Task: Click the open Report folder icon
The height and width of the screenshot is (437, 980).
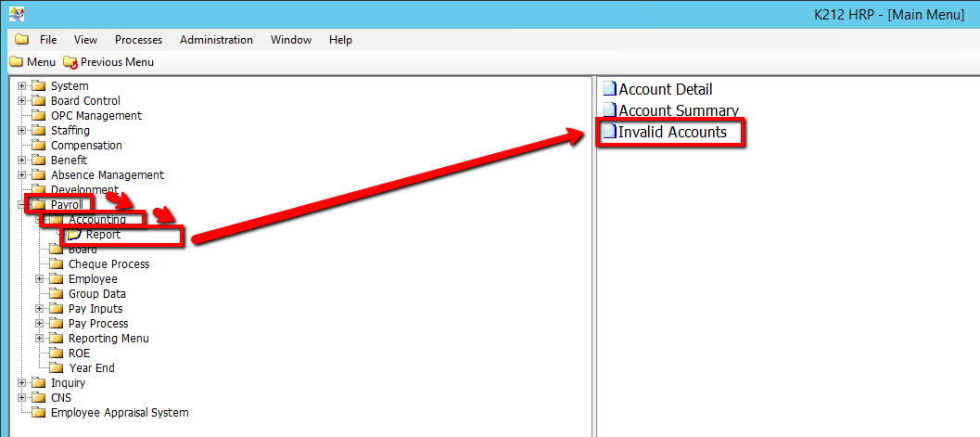Action: 74,235
